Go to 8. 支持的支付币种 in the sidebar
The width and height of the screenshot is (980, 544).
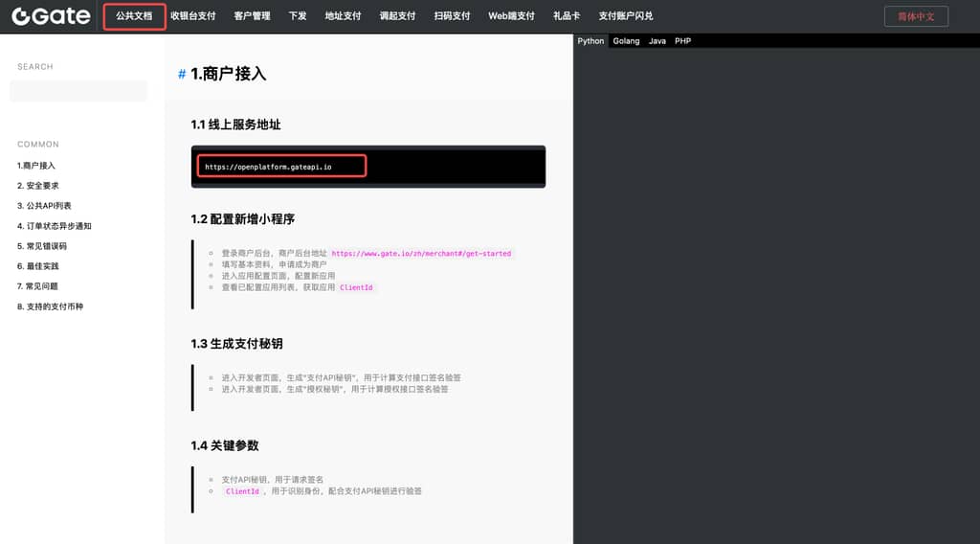click(x=50, y=306)
